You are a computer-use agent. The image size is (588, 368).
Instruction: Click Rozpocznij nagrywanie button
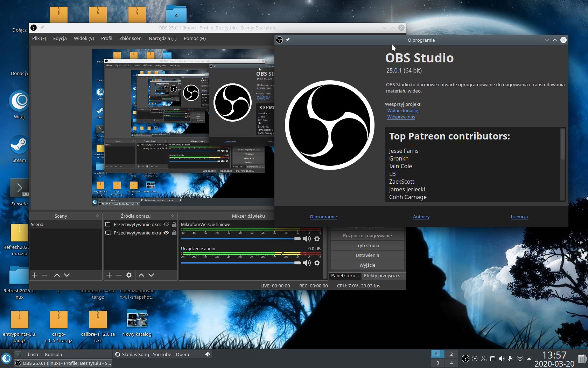[367, 236]
